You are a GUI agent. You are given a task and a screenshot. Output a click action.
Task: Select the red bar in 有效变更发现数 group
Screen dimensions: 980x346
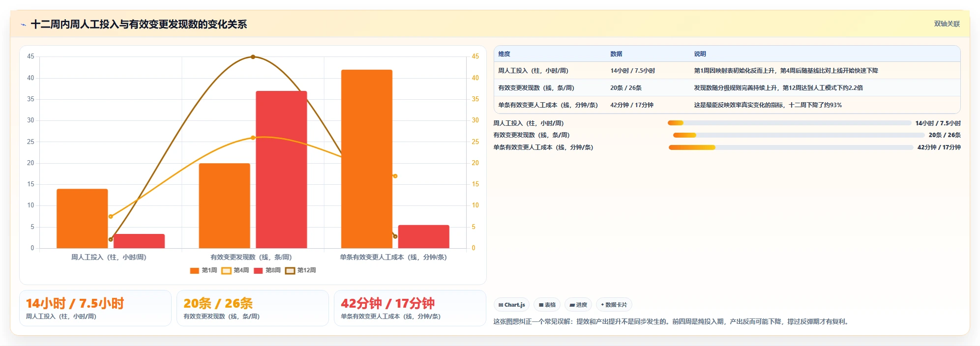click(x=281, y=170)
